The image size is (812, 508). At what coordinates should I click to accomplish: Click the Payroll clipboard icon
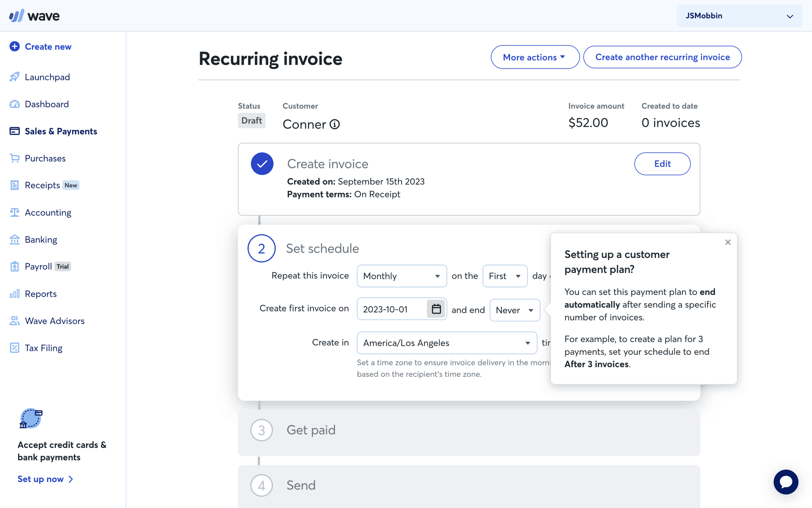point(14,267)
